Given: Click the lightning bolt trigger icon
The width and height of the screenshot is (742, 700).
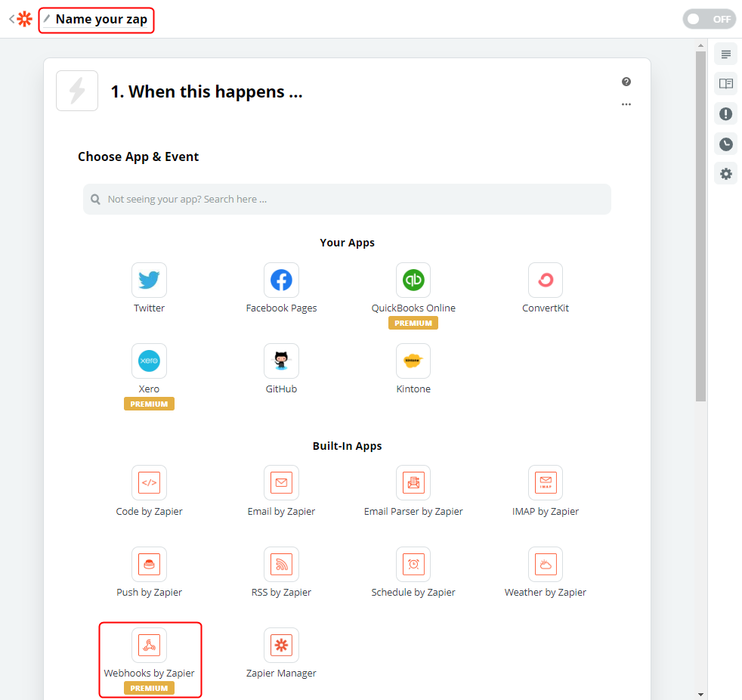Looking at the screenshot, I should 77,91.
